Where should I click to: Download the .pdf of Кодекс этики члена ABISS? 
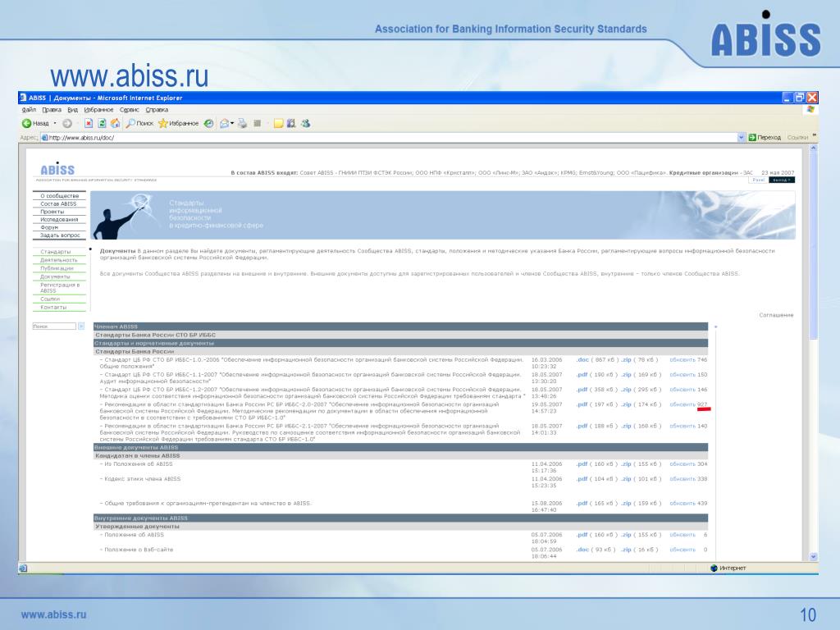coord(582,479)
